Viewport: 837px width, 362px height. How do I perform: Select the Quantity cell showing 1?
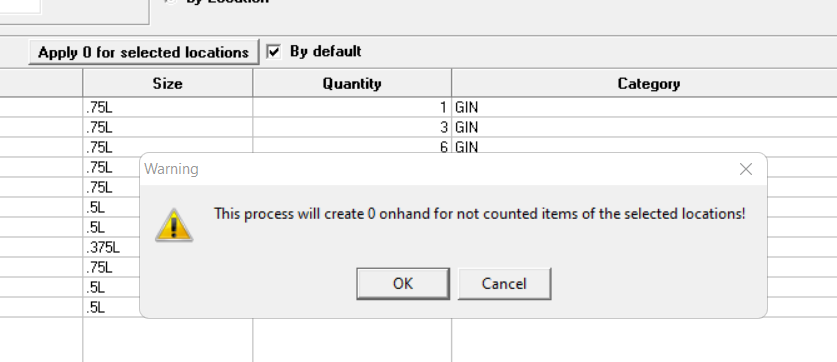coord(352,107)
